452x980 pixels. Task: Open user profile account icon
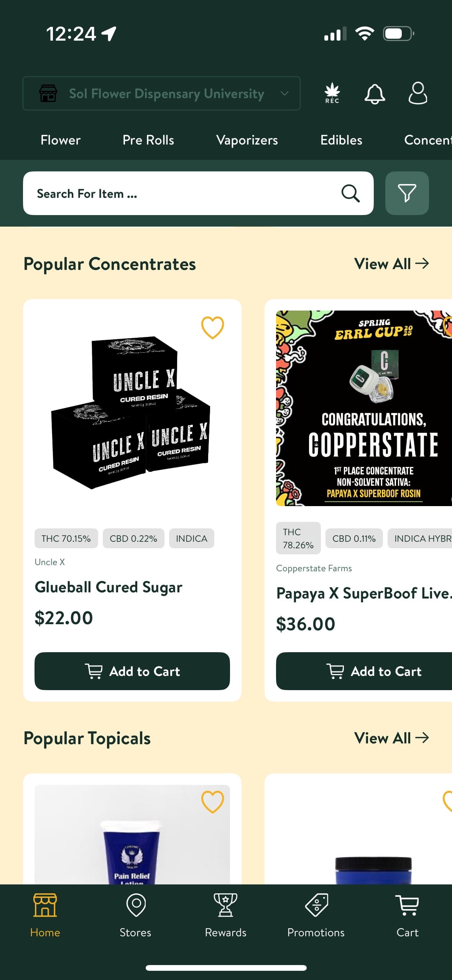[x=417, y=93]
